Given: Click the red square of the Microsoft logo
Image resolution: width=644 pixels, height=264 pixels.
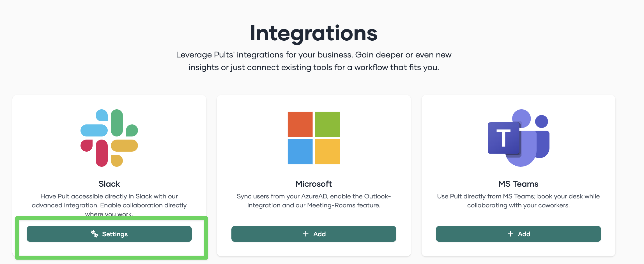Looking at the screenshot, I should [300, 124].
